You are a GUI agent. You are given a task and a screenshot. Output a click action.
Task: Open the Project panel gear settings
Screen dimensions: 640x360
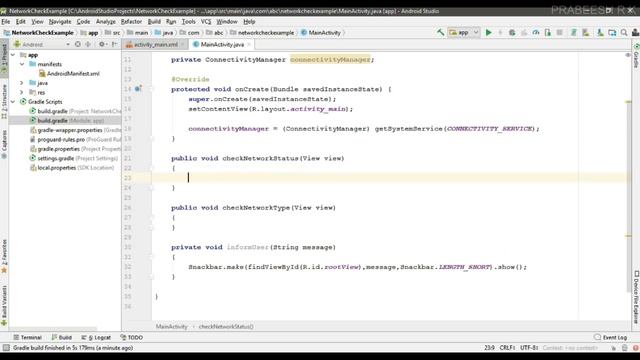point(102,44)
